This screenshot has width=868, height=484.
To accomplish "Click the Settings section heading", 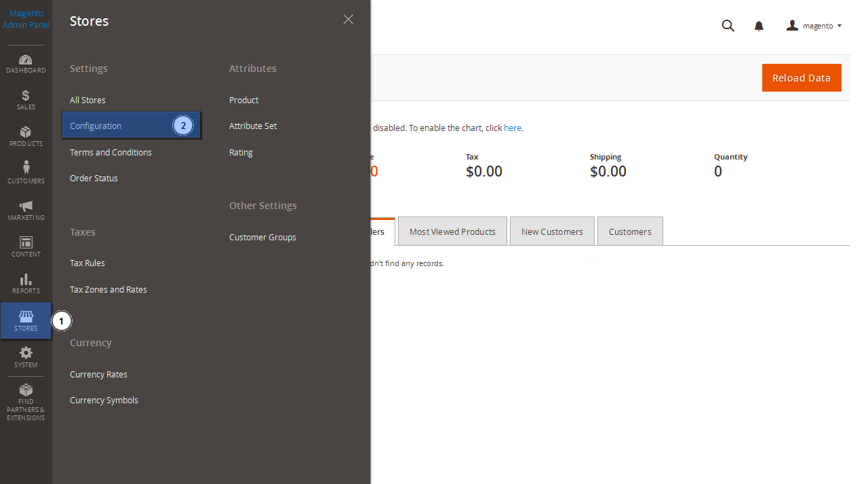I will 89,69.
